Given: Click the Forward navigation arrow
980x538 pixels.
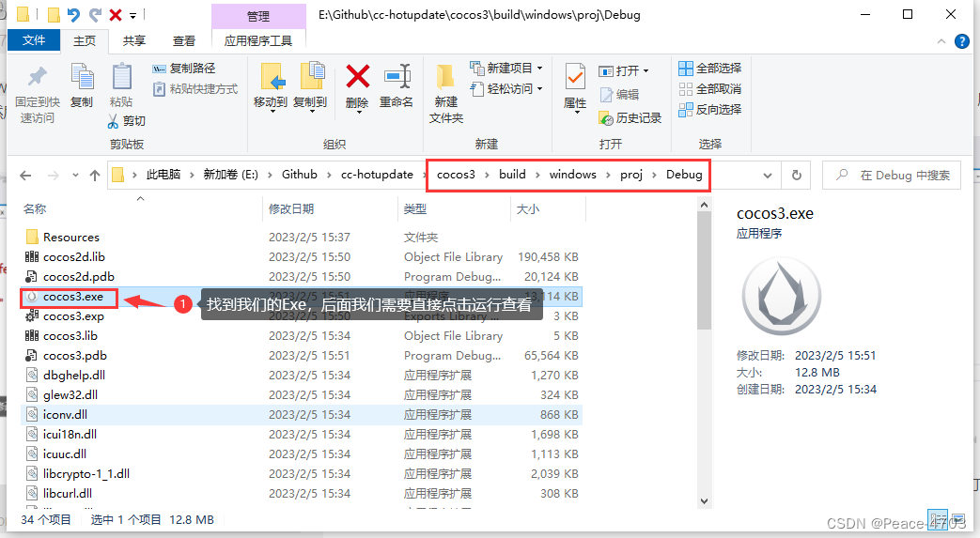Looking at the screenshot, I should click(54, 176).
